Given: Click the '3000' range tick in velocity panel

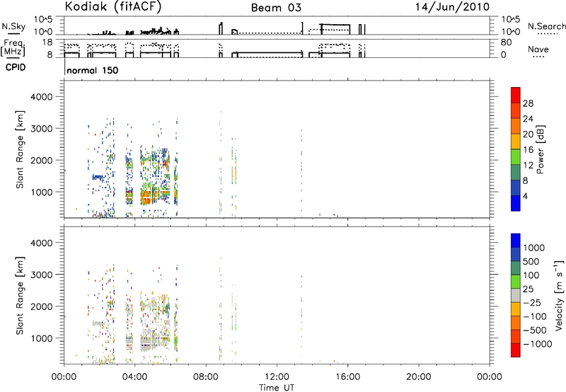Looking at the screenshot, I should [41, 275].
